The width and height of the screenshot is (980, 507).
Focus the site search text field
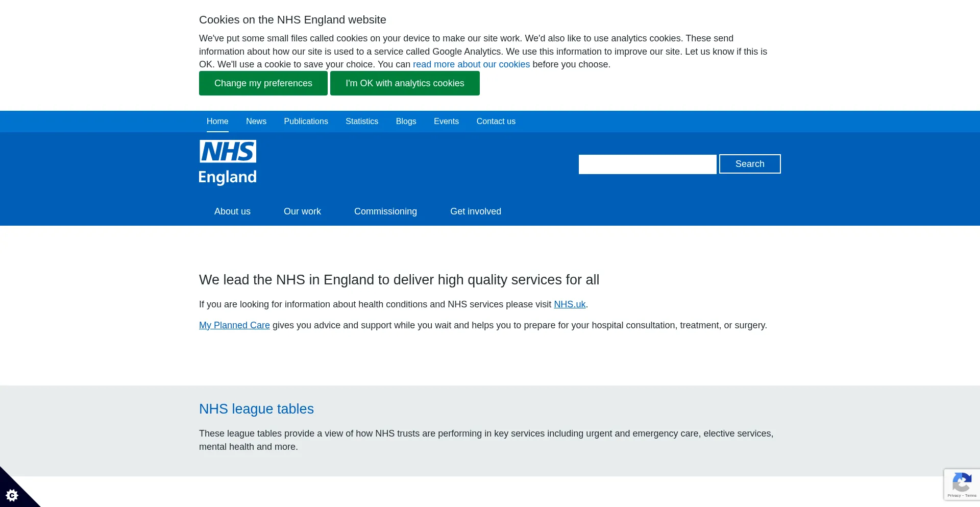[x=647, y=164]
